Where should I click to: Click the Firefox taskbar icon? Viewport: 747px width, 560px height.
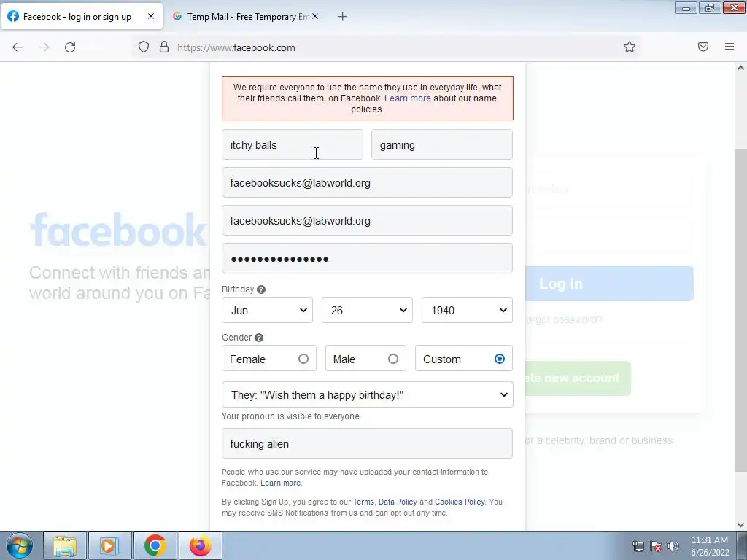200,545
